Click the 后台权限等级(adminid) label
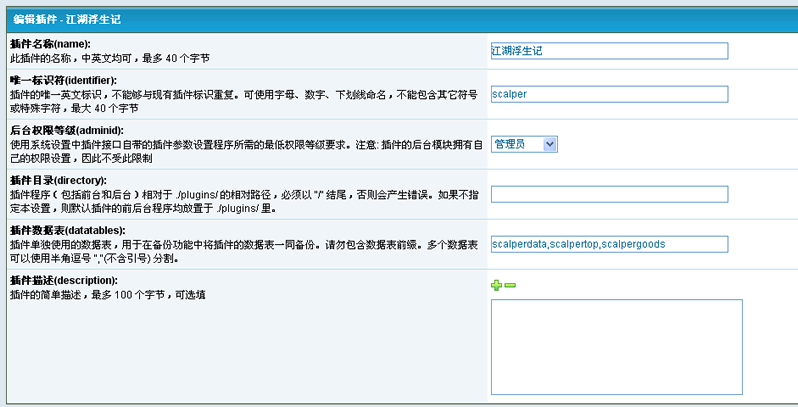Viewport: 798px width, 407px height. tap(67, 130)
